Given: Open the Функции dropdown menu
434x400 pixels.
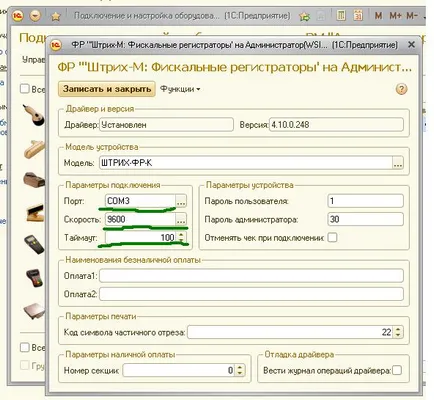Looking at the screenshot, I should click(180, 89).
